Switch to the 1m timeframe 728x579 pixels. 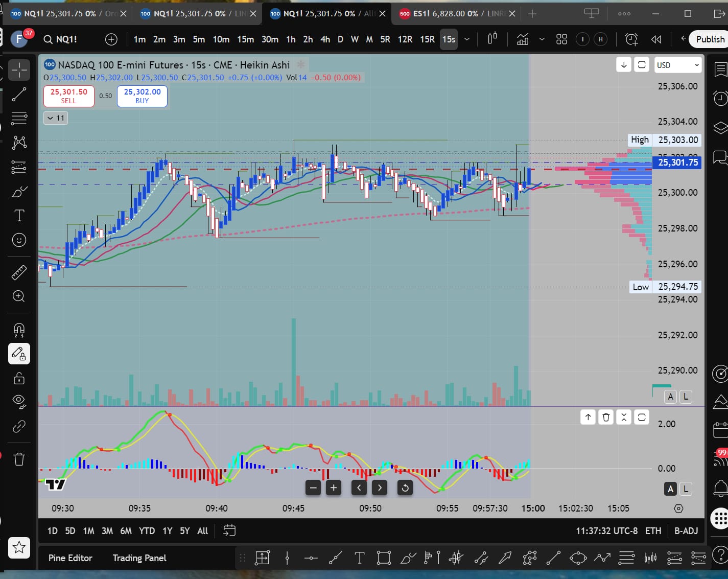(139, 39)
